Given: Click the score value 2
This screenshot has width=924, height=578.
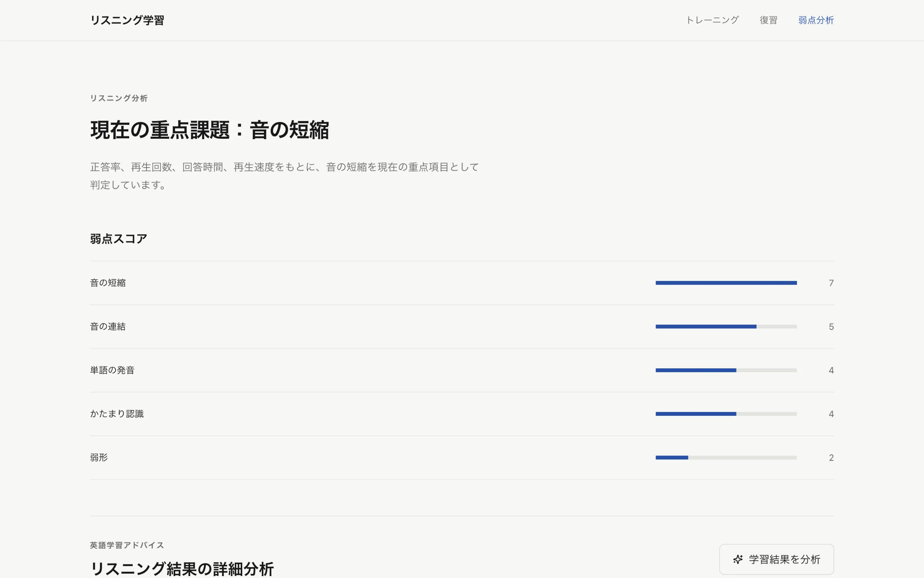Looking at the screenshot, I should click(x=831, y=458).
